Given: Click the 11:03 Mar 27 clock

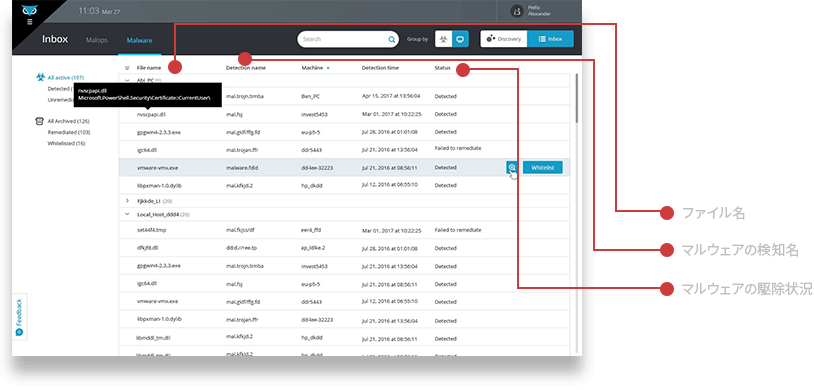Looking at the screenshot, I should 99,11.
